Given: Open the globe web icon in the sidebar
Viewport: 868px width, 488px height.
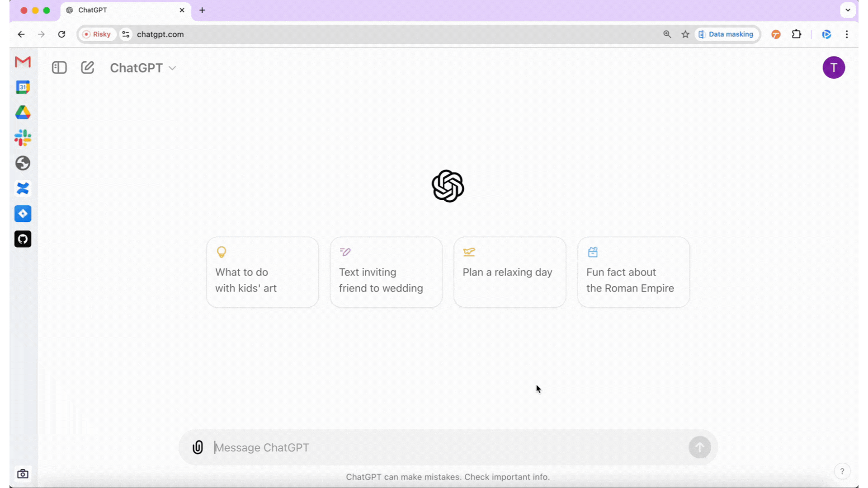Looking at the screenshot, I should (x=23, y=163).
